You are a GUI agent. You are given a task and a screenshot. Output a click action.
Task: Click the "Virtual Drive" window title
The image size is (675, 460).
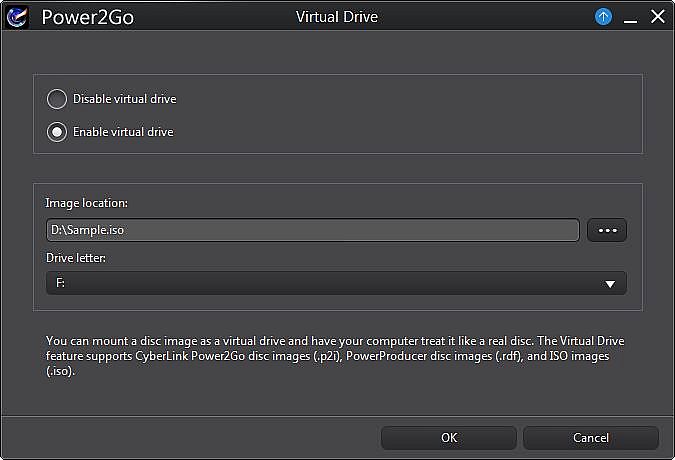coord(337,17)
